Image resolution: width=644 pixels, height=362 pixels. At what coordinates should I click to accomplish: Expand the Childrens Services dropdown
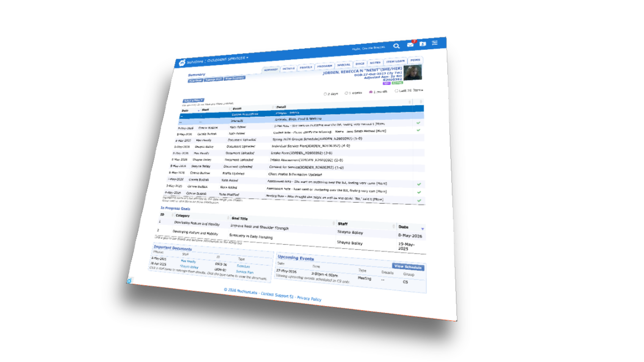(x=228, y=59)
